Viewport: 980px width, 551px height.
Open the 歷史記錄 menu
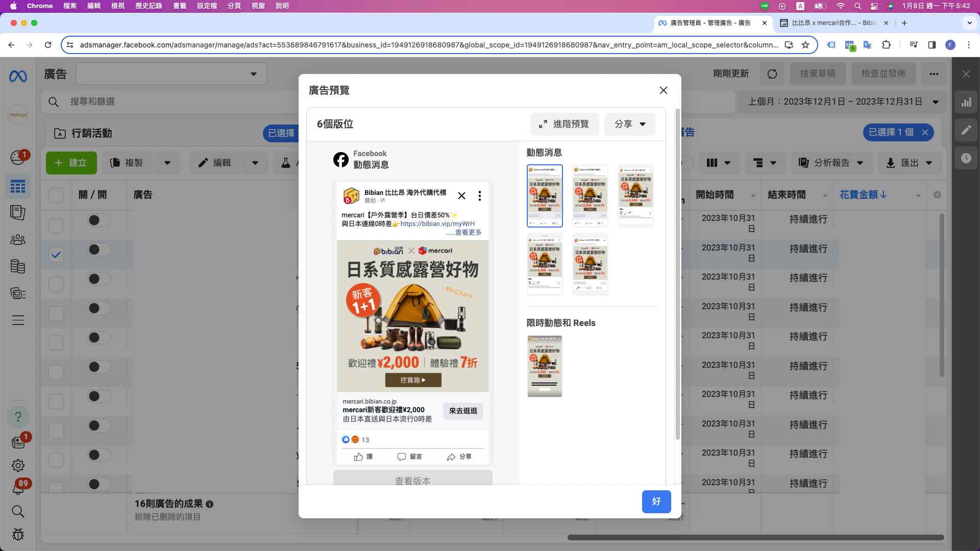(x=149, y=6)
